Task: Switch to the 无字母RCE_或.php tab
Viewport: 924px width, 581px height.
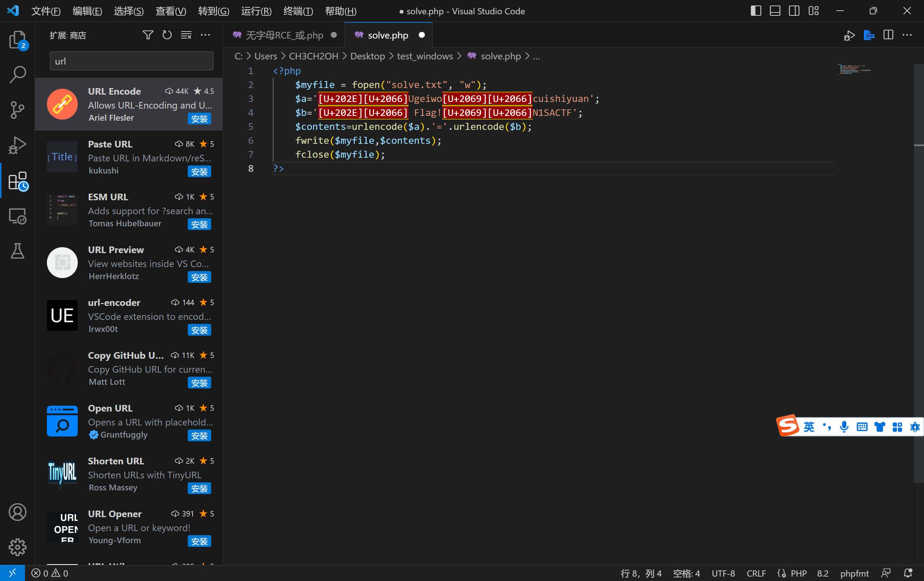Action: point(284,35)
